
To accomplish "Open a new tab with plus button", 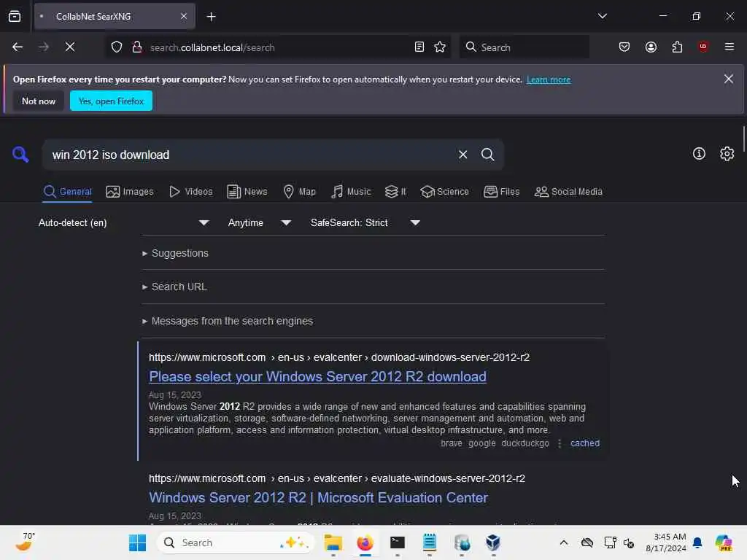I will point(211,17).
